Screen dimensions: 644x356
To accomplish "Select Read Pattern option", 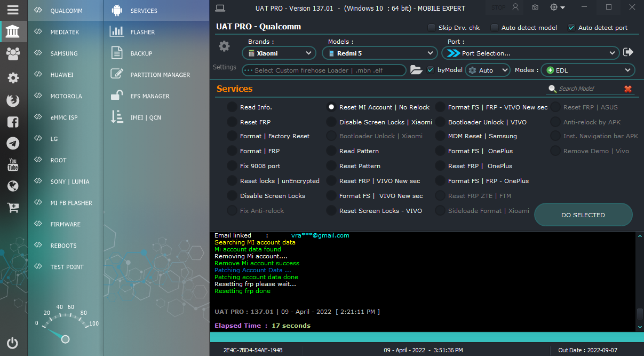I will tap(331, 151).
